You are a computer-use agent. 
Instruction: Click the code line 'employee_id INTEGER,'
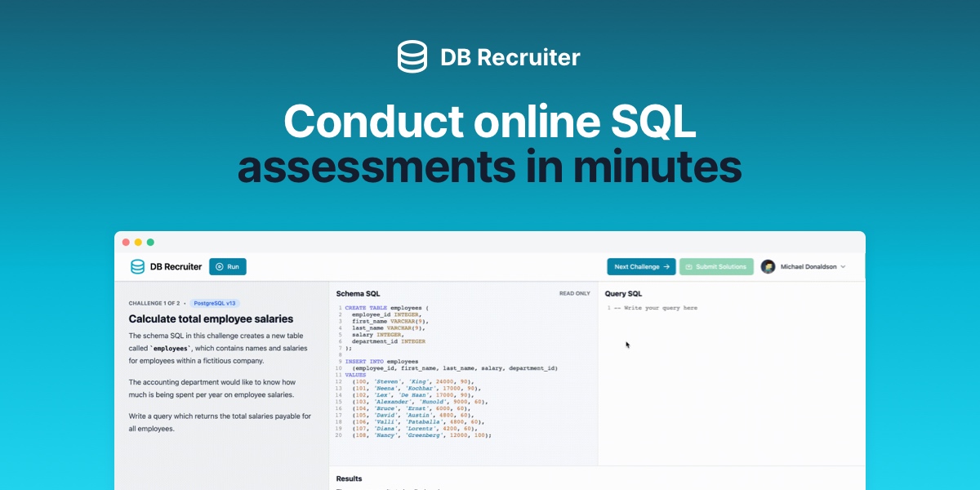[x=386, y=314]
